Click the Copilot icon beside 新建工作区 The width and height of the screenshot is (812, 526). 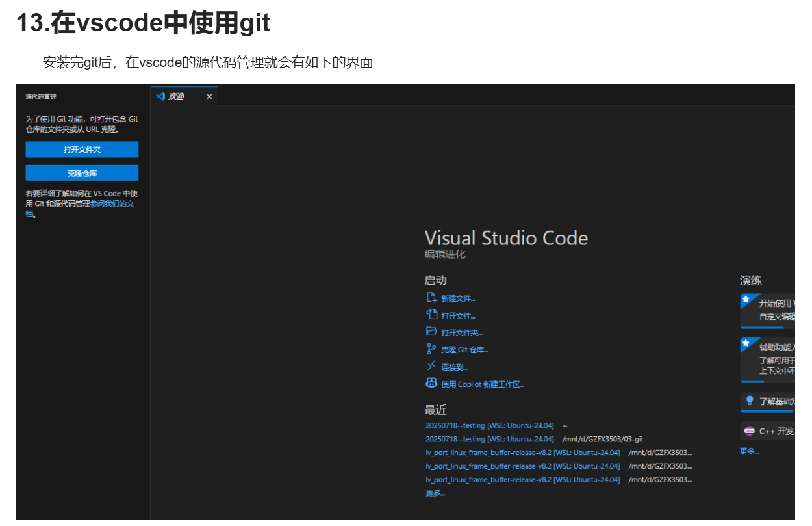tap(431, 383)
